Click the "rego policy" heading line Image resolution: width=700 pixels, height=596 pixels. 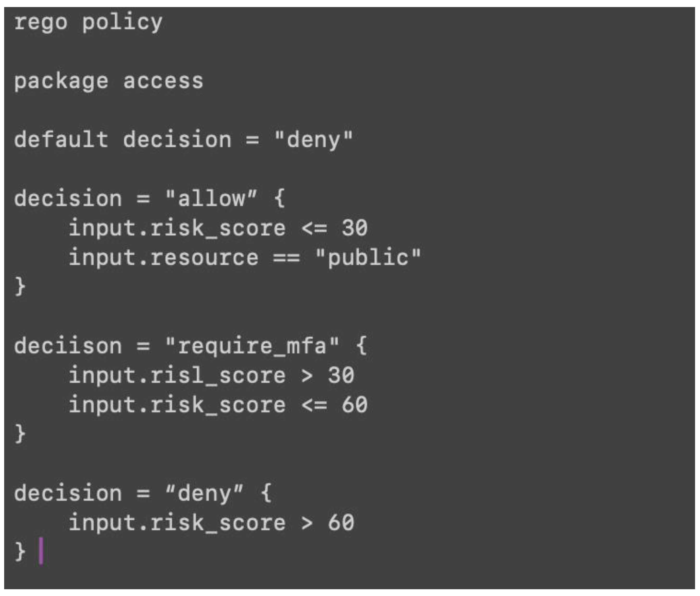(88, 22)
